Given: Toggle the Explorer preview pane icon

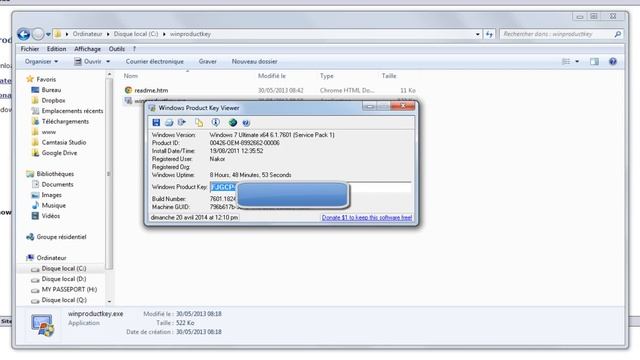Looking at the screenshot, I should (594, 62).
